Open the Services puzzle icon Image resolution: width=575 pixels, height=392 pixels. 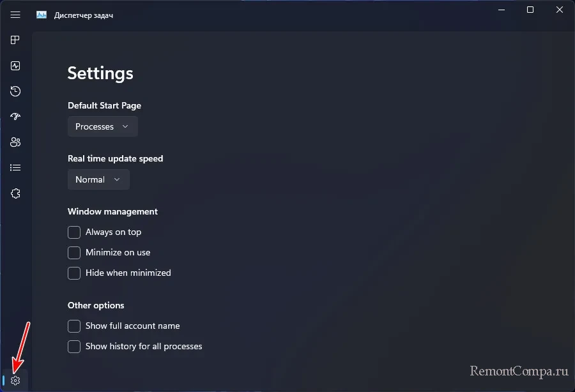pos(15,193)
